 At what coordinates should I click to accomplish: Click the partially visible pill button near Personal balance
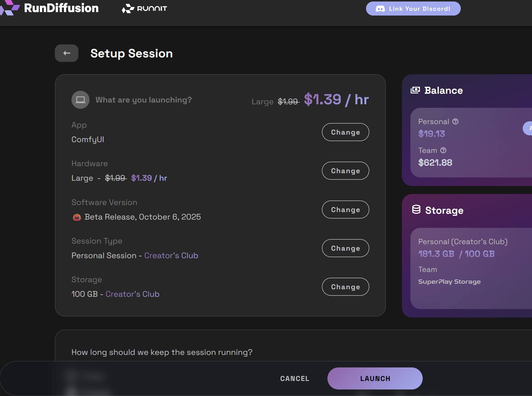[x=529, y=128]
